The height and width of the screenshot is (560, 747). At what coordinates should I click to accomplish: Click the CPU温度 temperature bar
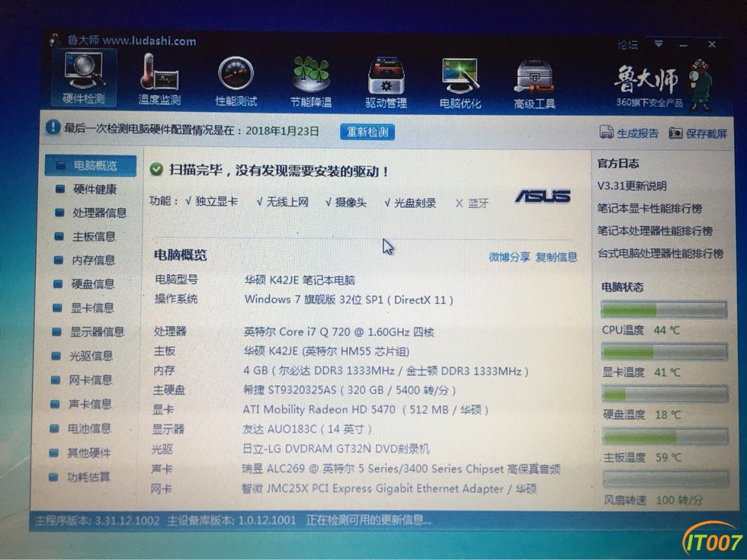pos(664,310)
